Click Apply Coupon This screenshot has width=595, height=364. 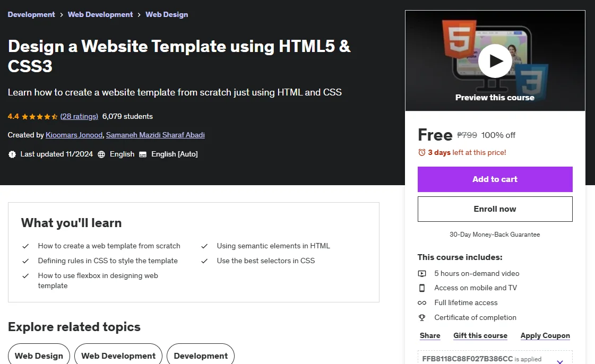(x=545, y=335)
